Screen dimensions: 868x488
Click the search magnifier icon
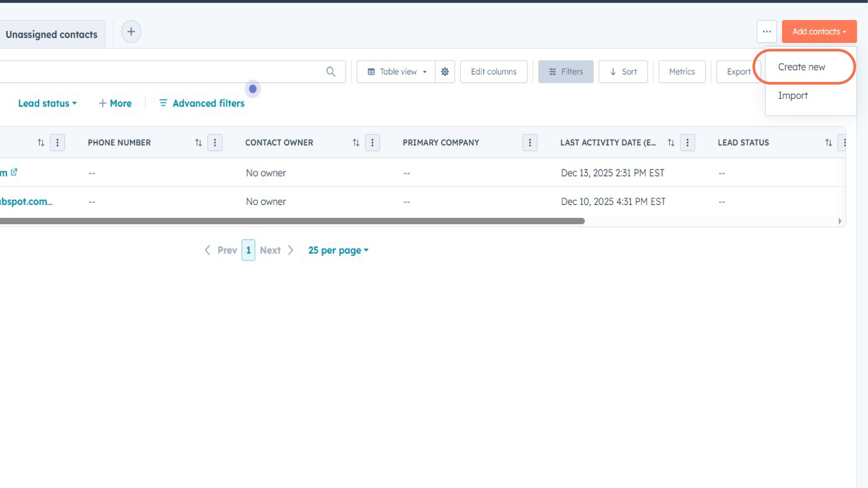pyautogui.click(x=331, y=72)
